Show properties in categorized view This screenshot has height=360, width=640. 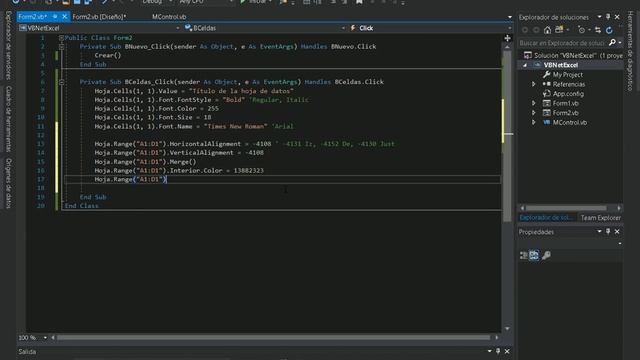(524, 255)
